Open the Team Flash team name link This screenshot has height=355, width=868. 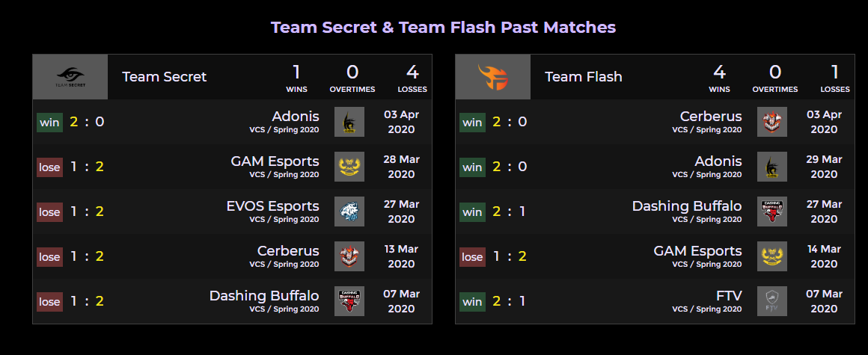tap(584, 77)
